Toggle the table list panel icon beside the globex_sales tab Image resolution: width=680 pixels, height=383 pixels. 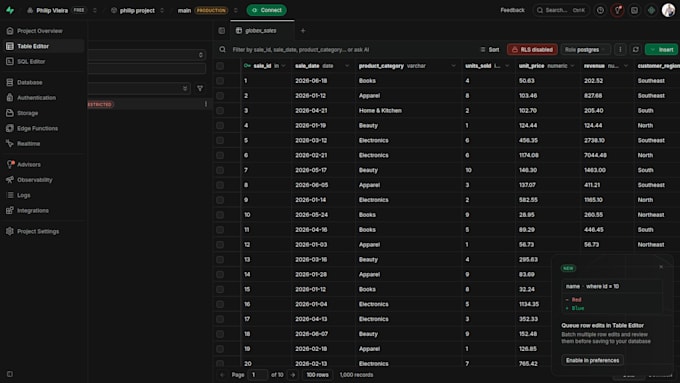(x=222, y=31)
